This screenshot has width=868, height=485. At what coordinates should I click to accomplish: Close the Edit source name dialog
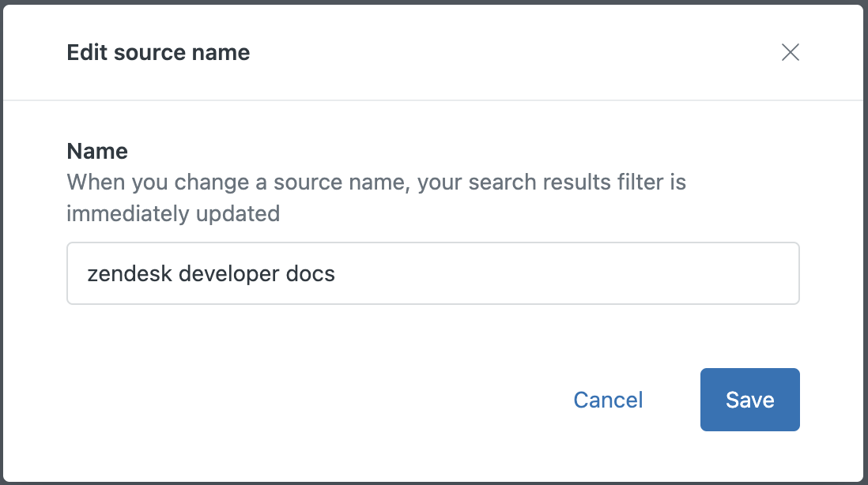point(790,53)
